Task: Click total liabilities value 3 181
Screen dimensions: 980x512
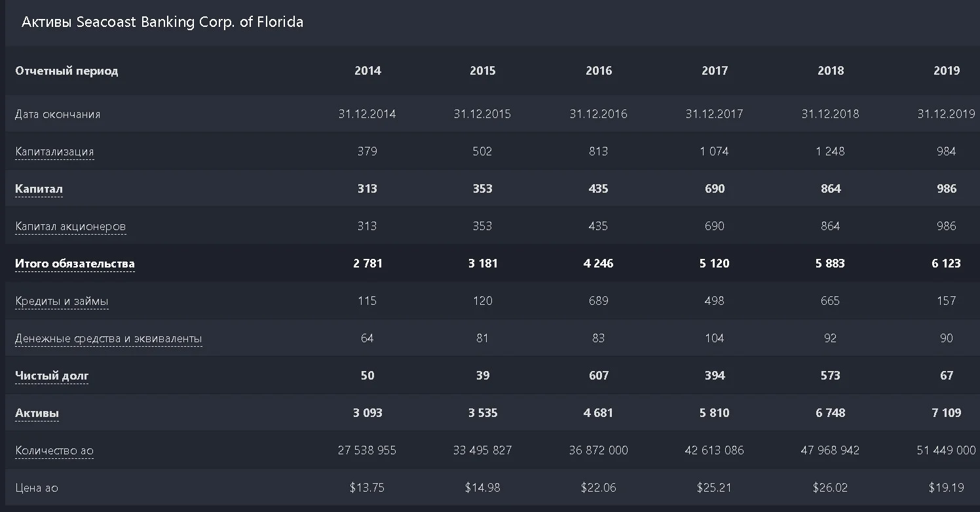Action: tap(483, 264)
